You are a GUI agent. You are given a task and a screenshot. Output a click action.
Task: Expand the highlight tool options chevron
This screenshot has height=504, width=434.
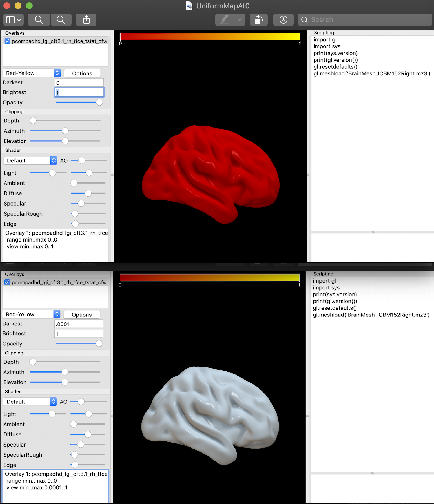pyautogui.click(x=239, y=20)
